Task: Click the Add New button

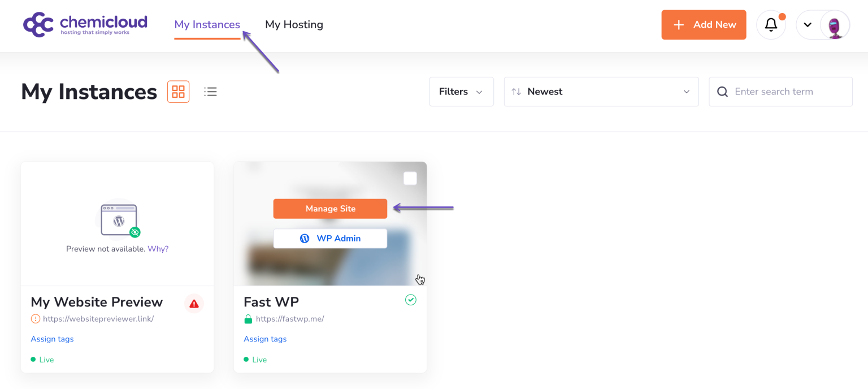Action: tap(704, 24)
